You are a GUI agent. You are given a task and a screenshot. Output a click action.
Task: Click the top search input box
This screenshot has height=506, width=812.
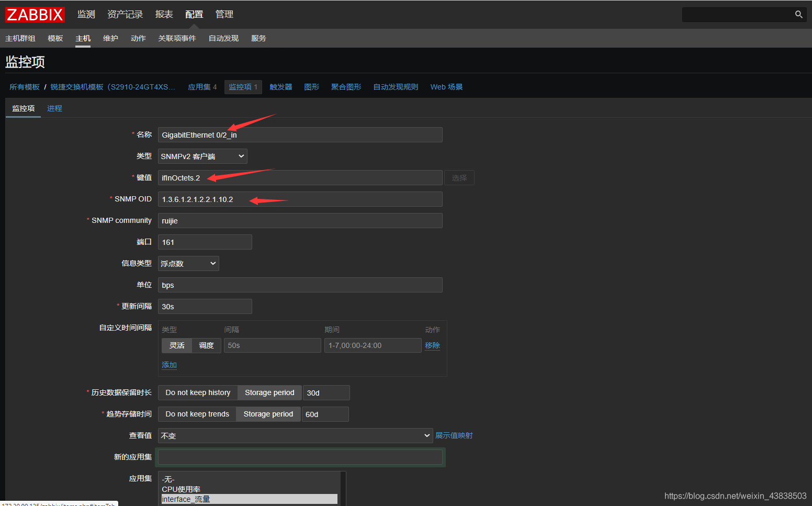pyautogui.click(x=738, y=15)
